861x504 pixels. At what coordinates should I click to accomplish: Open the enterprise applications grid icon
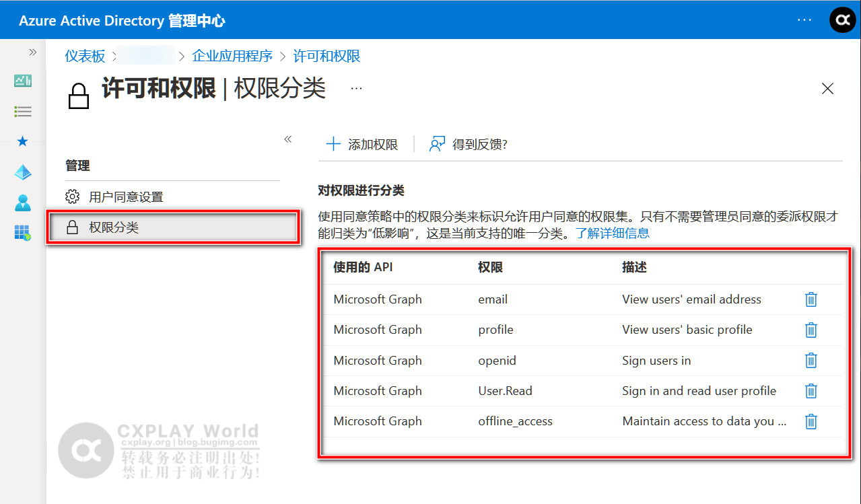(23, 233)
